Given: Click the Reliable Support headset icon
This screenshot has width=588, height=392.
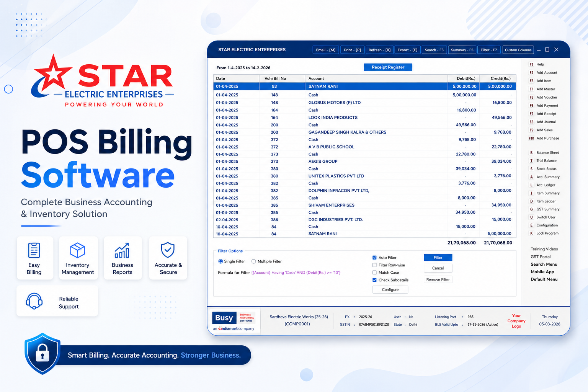Looking at the screenshot, I should (x=34, y=301).
